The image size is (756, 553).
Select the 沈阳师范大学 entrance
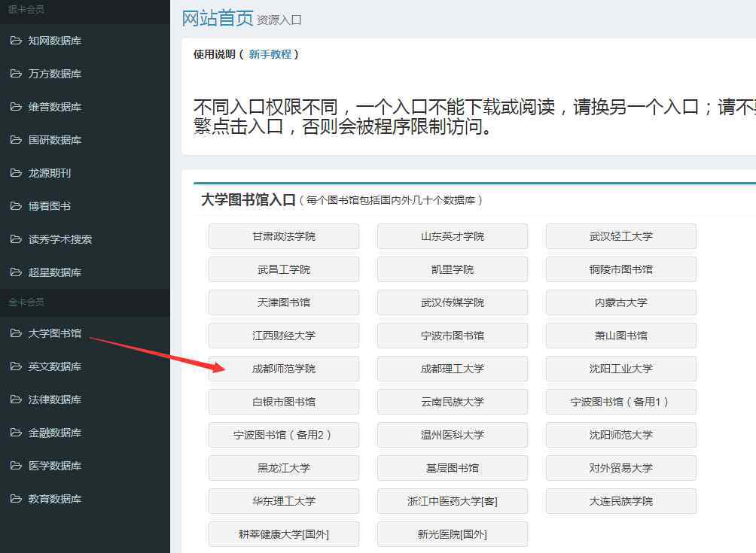pos(621,435)
